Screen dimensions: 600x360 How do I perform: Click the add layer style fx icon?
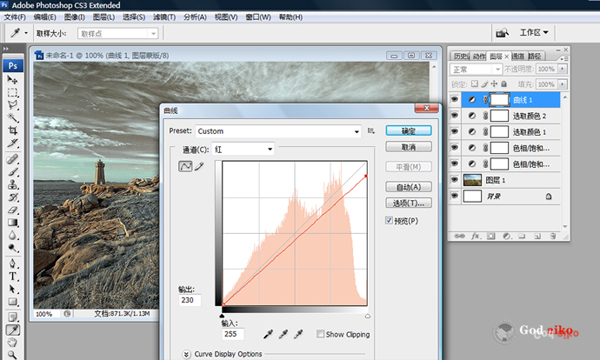475,236
